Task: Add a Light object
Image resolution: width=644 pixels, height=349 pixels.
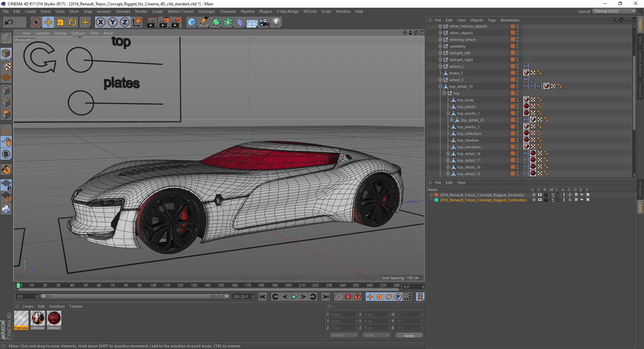Action: 276,22
